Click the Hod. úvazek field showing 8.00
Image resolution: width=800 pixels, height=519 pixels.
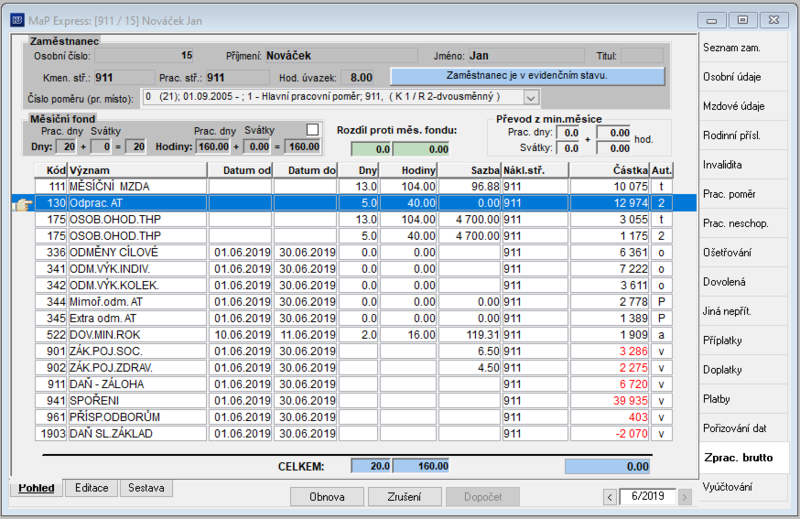pyautogui.click(x=357, y=78)
